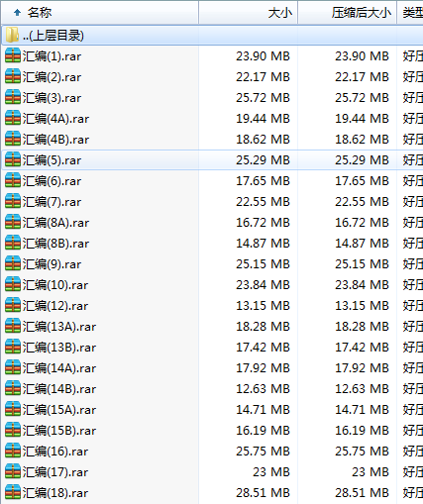Toggle the sort arrow beside 名称
The image size is (423, 504).
pos(17,13)
